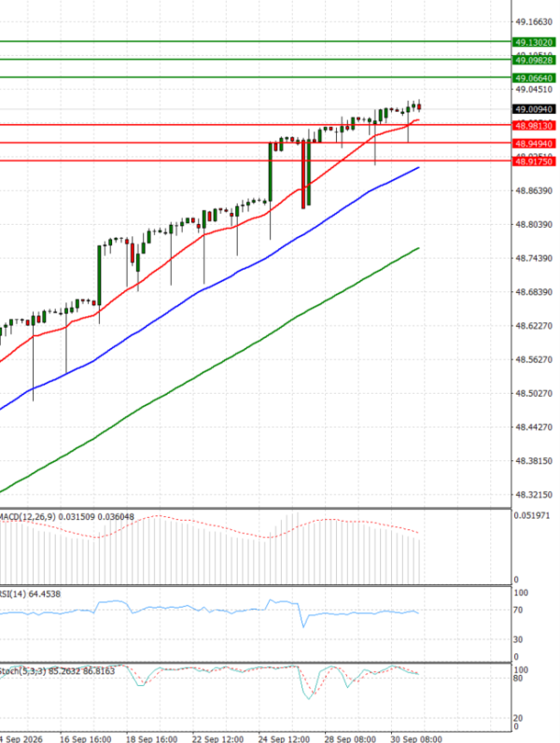
Task: Click the Stochastic 20 level label
Action: coord(518,719)
